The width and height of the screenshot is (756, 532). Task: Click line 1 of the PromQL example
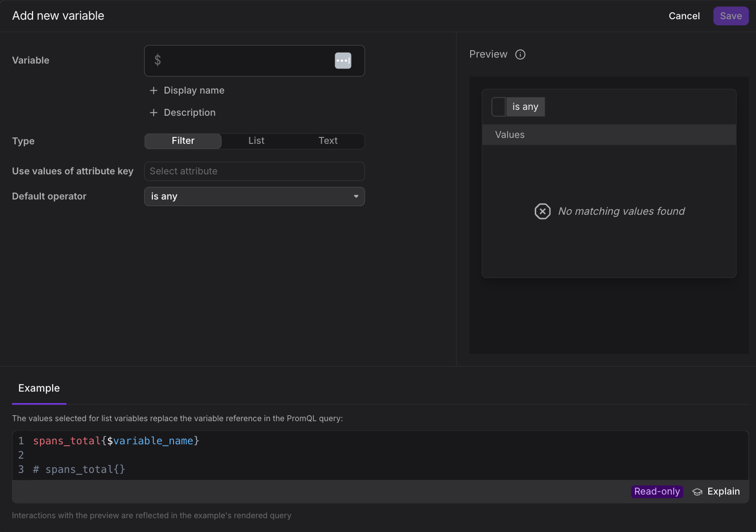[x=116, y=441]
